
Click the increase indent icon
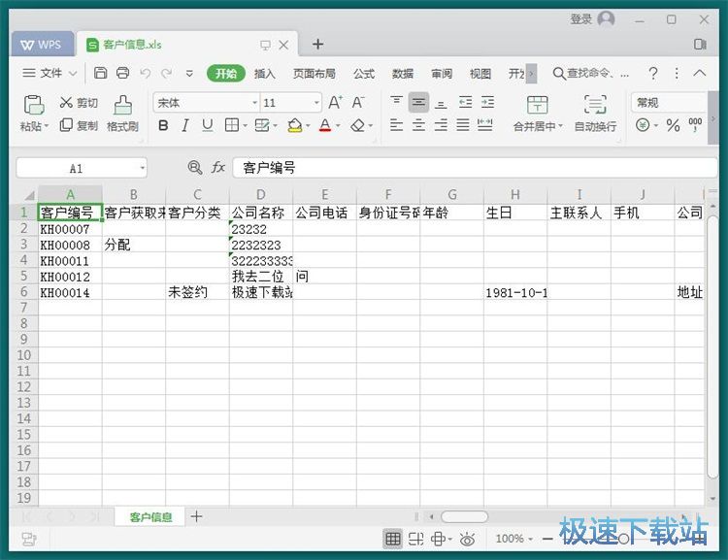coord(487,102)
